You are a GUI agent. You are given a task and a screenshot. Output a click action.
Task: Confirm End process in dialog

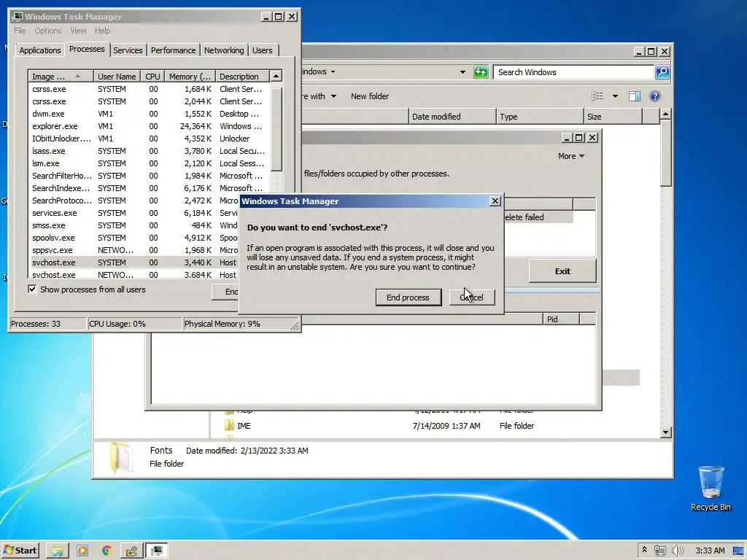coord(409,297)
